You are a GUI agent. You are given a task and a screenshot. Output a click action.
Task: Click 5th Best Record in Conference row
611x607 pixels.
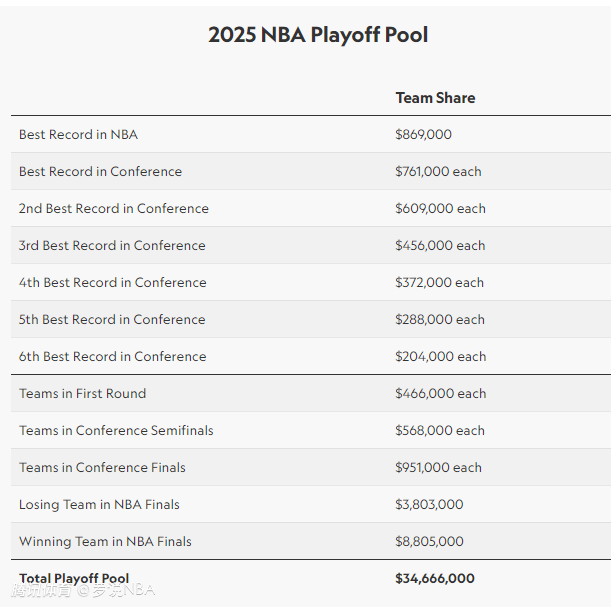(311, 319)
